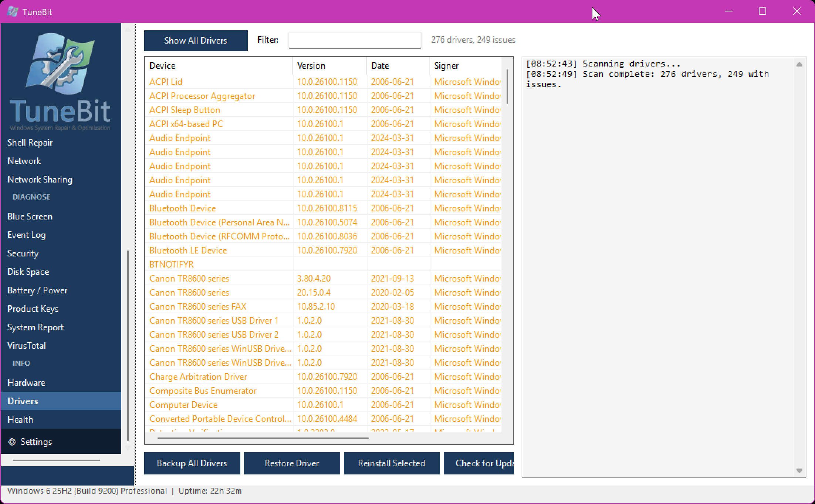Viewport: 815px width, 504px height.
Task: Go to Network Sharing
Action: point(61,179)
